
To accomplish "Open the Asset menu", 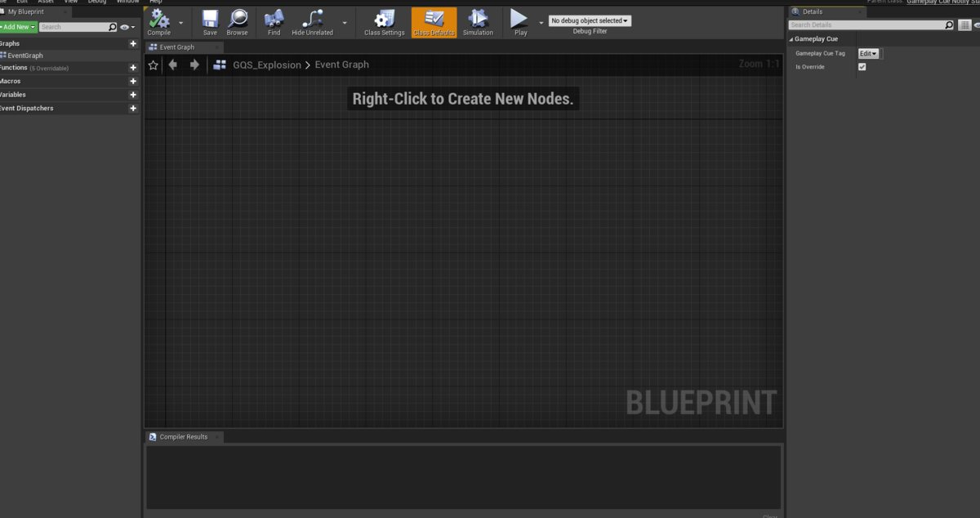I will (46, 2).
